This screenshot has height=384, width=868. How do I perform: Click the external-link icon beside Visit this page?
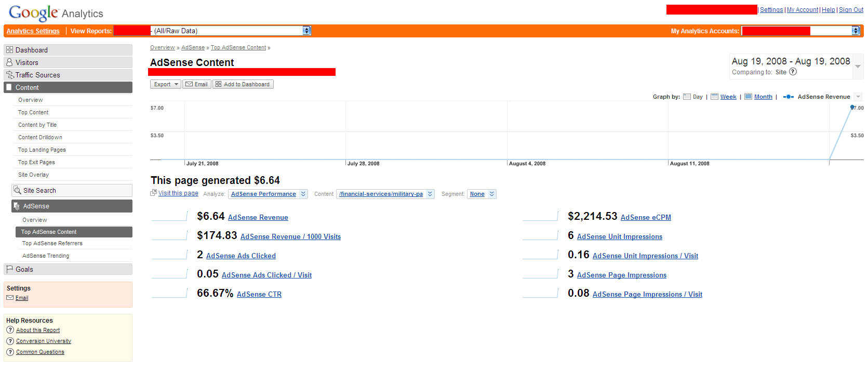[153, 193]
